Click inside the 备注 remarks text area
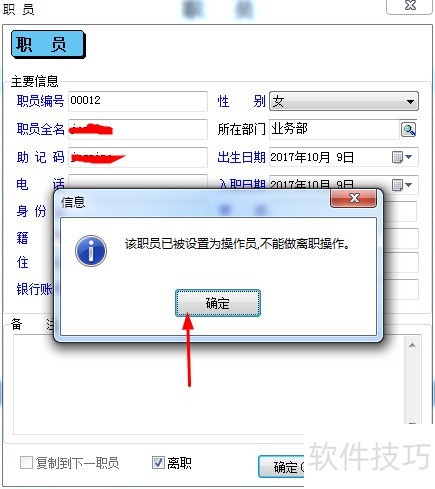Screen dimensions: 435x489 click(208, 385)
